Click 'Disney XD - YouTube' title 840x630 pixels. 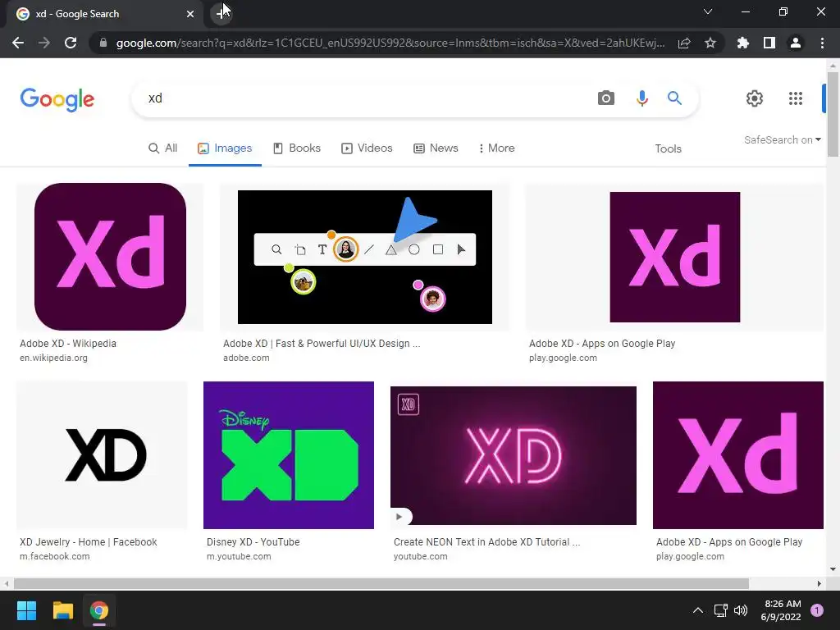253,542
